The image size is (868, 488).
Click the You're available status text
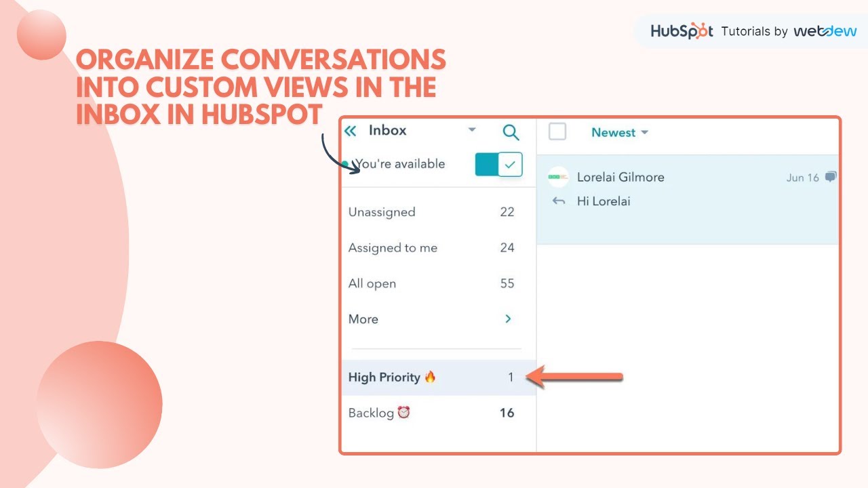(400, 164)
